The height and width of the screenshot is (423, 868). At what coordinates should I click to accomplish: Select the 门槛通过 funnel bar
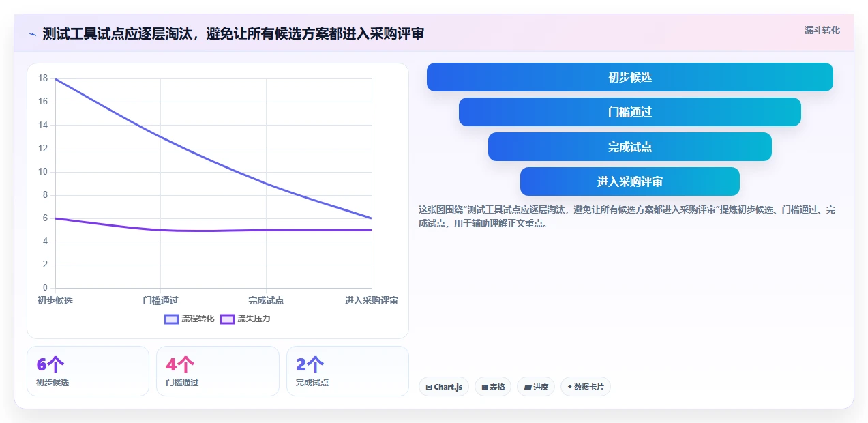click(629, 112)
